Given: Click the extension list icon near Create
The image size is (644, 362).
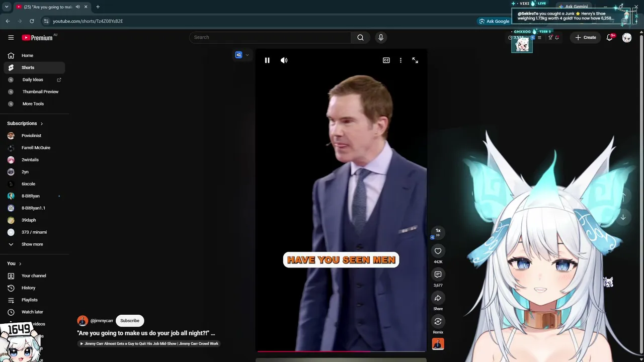Looking at the screenshot, I should [539, 38].
